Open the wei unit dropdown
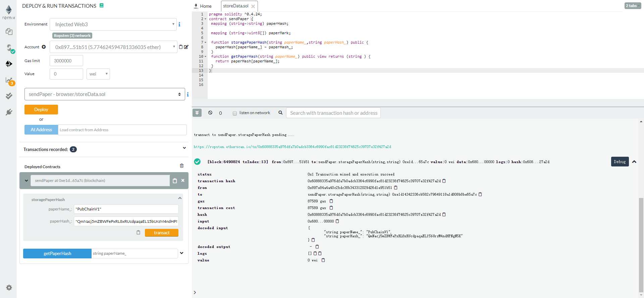Viewport: 644px width, 298px height. (98, 74)
